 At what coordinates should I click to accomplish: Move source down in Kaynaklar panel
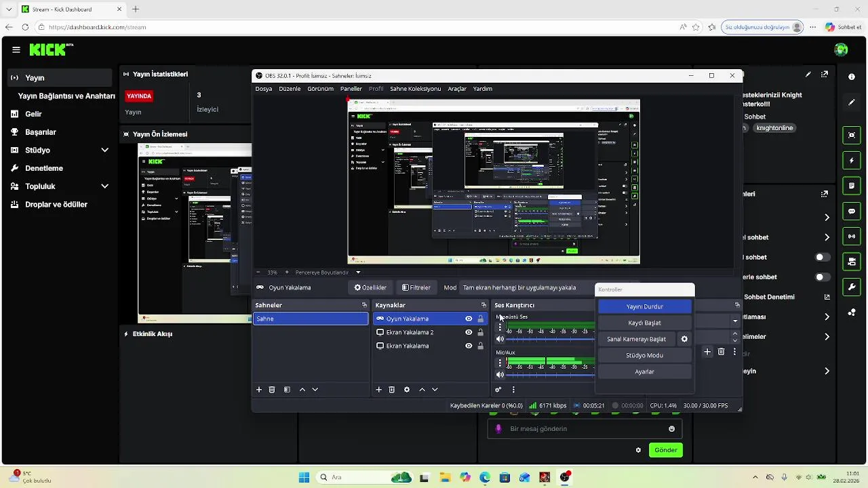(x=435, y=390)
